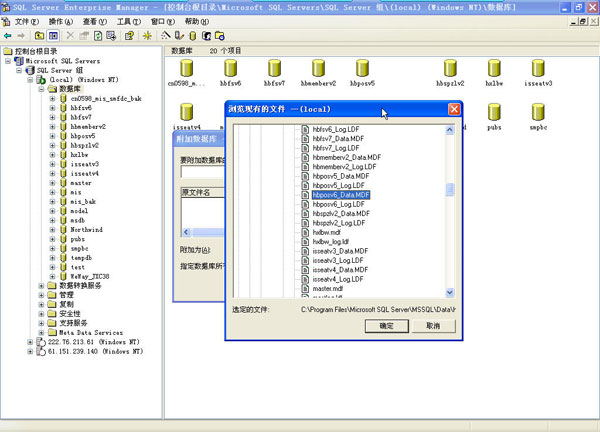This screenshot has height=432, width=600.
Task: Select cn0598_mis_smfdc_bak database in tree
Action: coord(106,99)
